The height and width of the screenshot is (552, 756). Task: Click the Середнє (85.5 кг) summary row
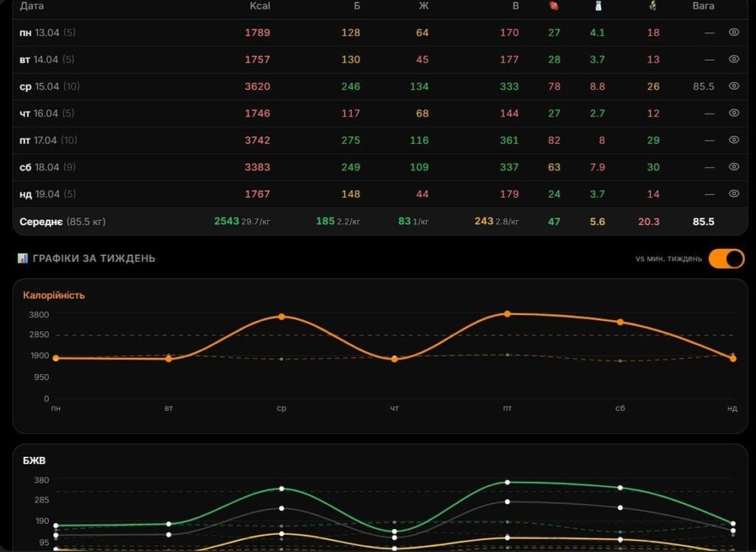pyautogui.click(x=380, y=221)
